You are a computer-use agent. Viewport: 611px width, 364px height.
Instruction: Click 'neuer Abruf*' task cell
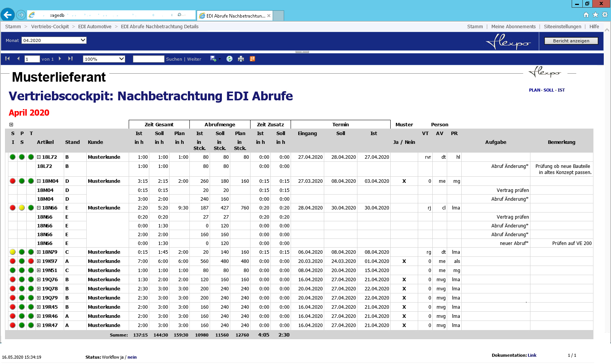tap(514, 243)
